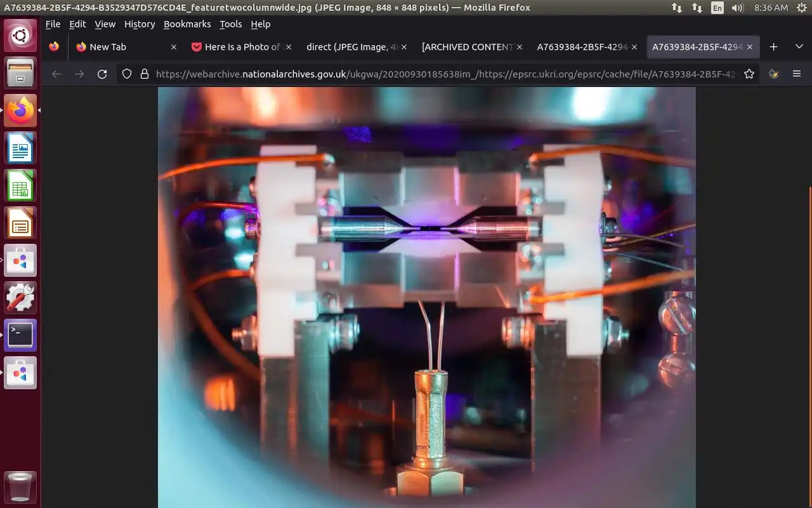Close the New Tab tab
This screenshot has height=508, width=812.
[174, 47]
